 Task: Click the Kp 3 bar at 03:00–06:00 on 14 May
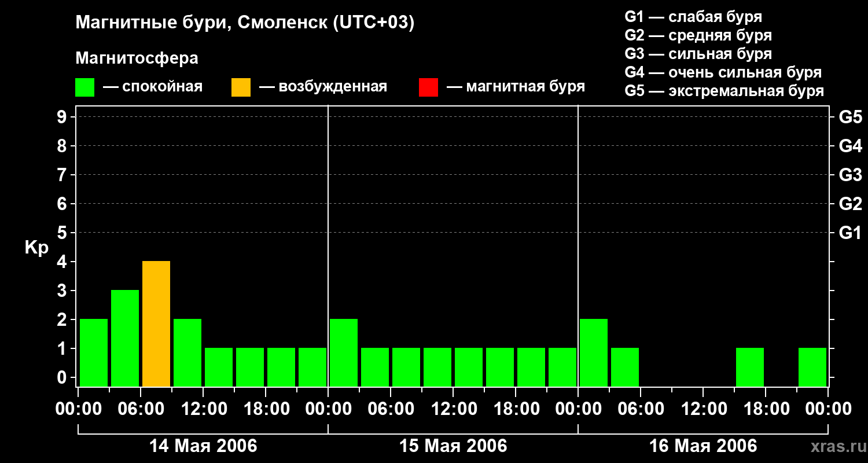(125, 338)
